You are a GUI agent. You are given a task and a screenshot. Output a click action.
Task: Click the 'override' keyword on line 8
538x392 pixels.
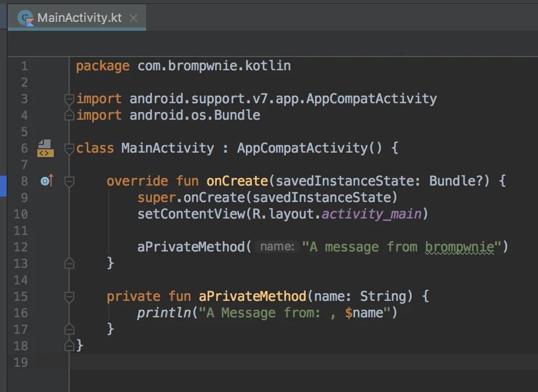tap(137, 181)
